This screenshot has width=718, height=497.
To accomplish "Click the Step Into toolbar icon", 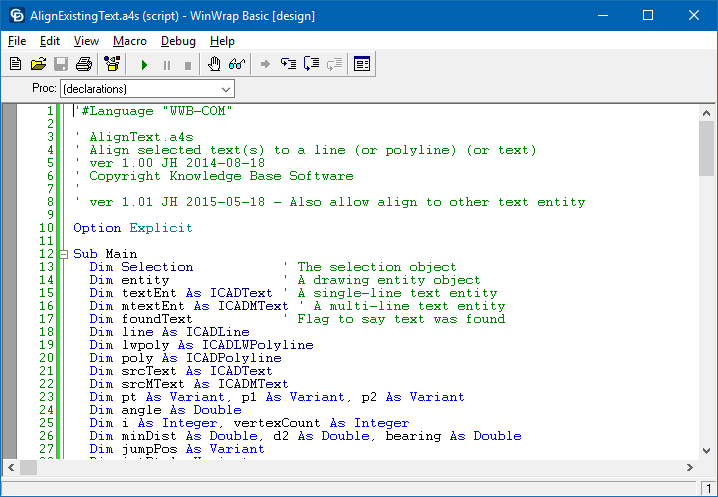I will click(288, 64).
